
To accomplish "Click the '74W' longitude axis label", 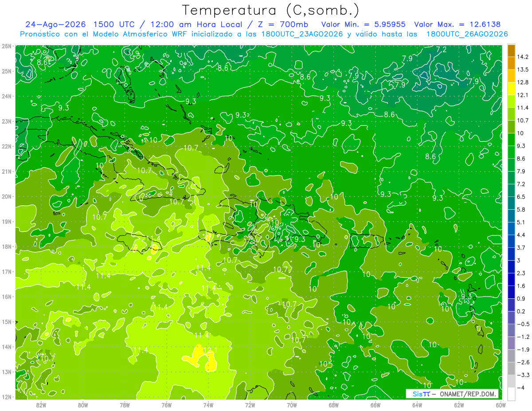I will 208,405.
